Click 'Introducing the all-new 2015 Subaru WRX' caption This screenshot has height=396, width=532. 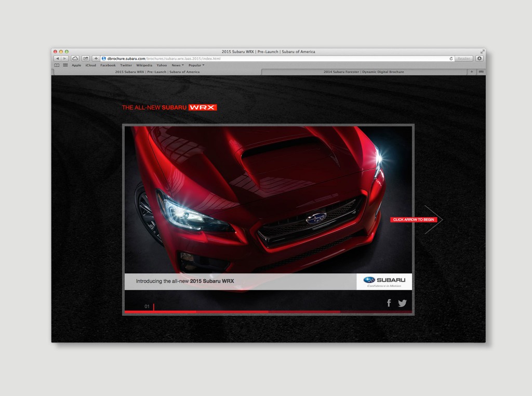coord(185,281)
